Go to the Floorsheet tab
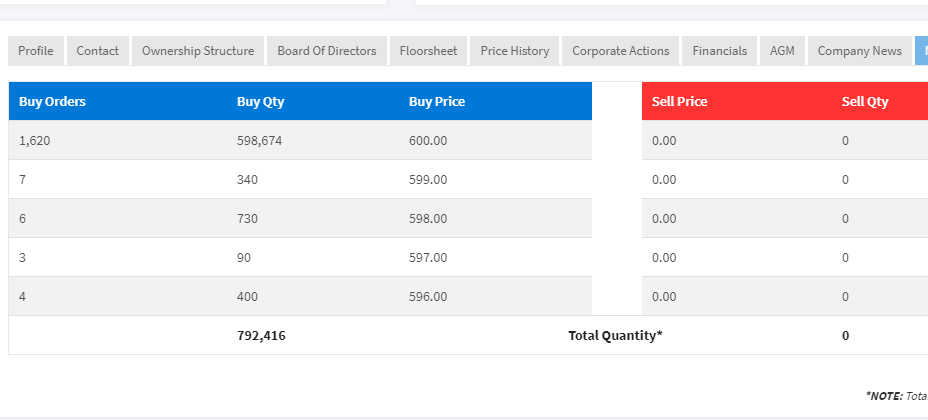This screenshot has width=928, height=420. (x=428, y=51)
